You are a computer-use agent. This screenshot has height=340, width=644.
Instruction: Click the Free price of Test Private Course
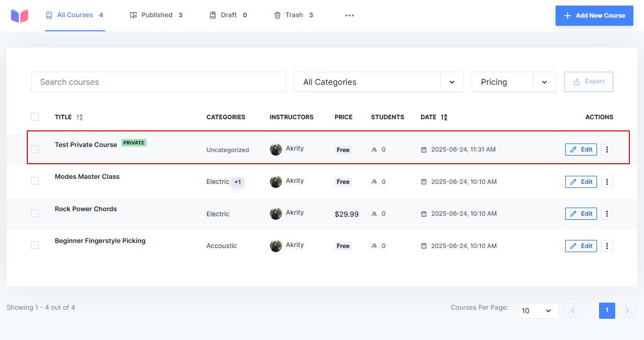(x=343, y=150)
